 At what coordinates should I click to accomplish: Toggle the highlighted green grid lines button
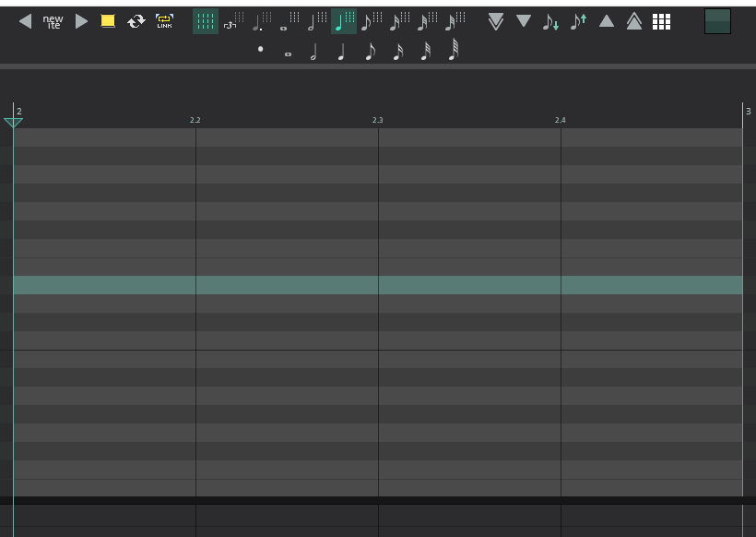click(206, 21)
